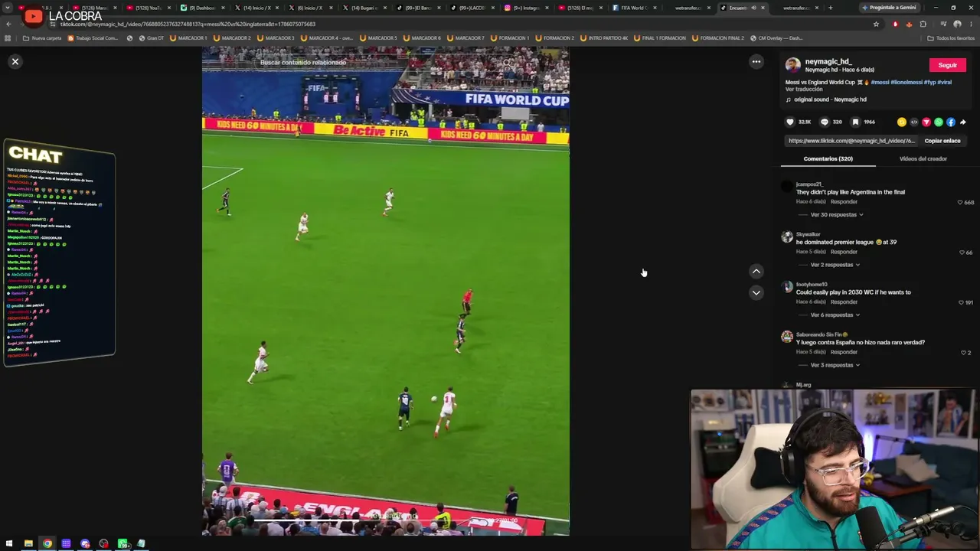Bookmark this page with the star icon
This screenshot has height=551, width=980.
876,24
